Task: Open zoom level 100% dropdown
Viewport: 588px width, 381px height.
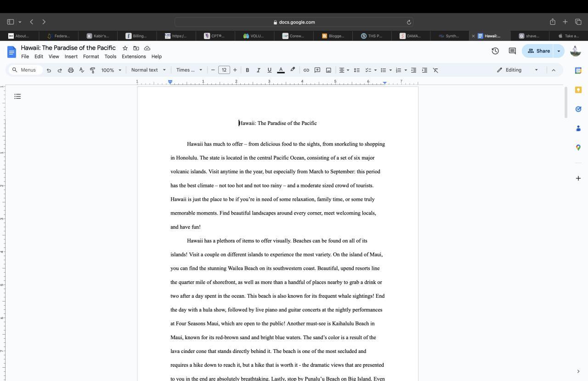Action: coord(112,70)
